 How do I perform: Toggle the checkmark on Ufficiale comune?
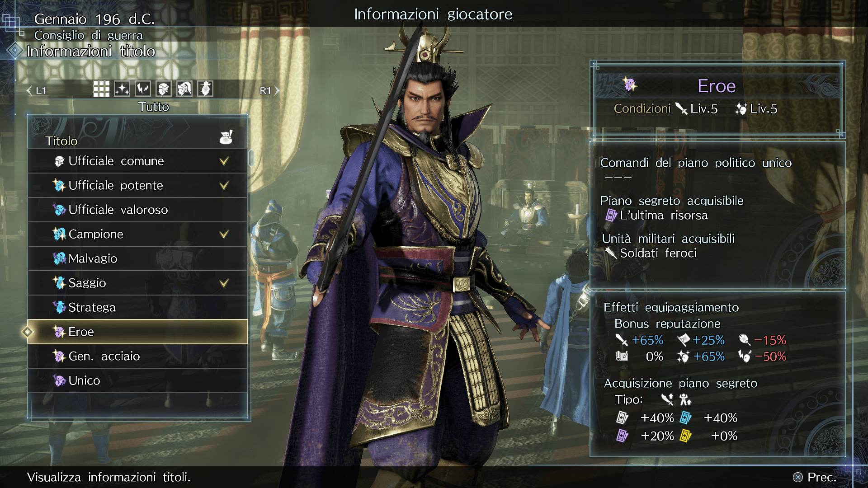pyautogui.click(x=224, y=161)
